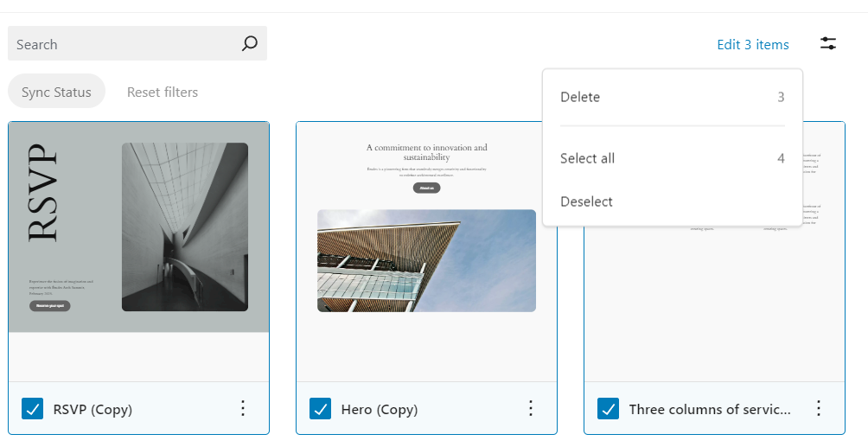Open the Hero pattern building thumbnail
Image resolution: width=868 pixels, height=447 pixels.
tap(426, 260)
